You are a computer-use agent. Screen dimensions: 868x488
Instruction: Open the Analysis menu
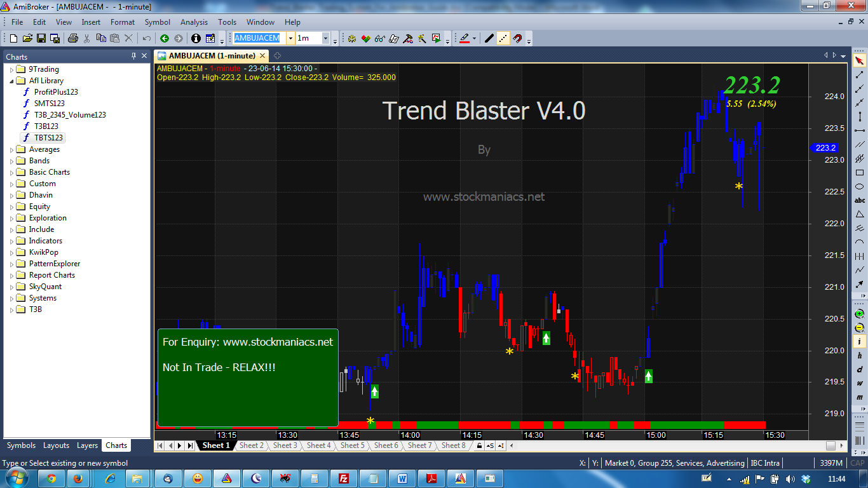[194, 22]
